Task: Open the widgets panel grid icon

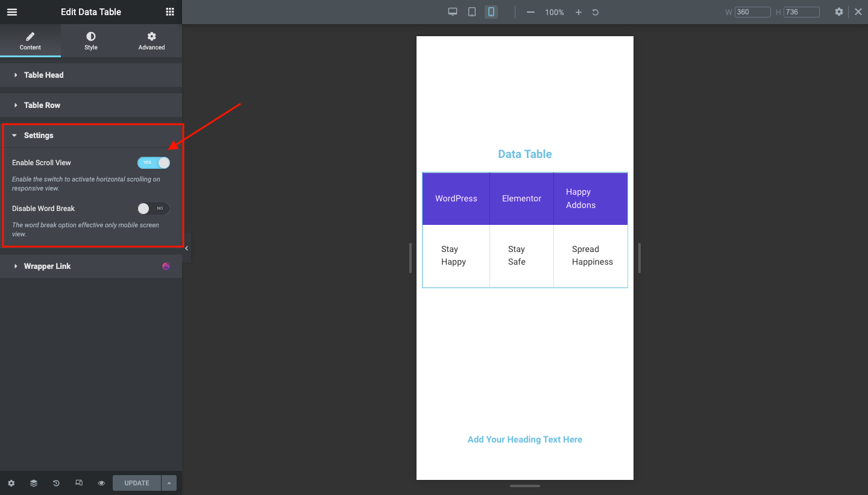Action: tap(169, 12)
